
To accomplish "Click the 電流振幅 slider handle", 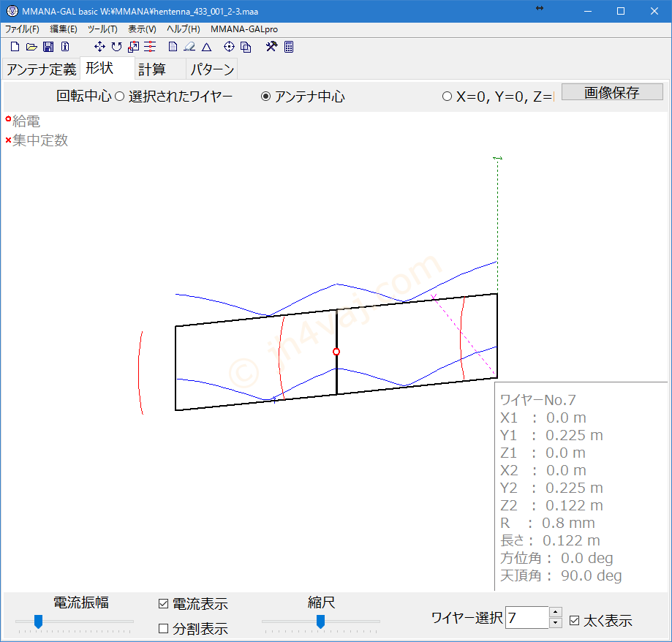I will pos(38,622).
